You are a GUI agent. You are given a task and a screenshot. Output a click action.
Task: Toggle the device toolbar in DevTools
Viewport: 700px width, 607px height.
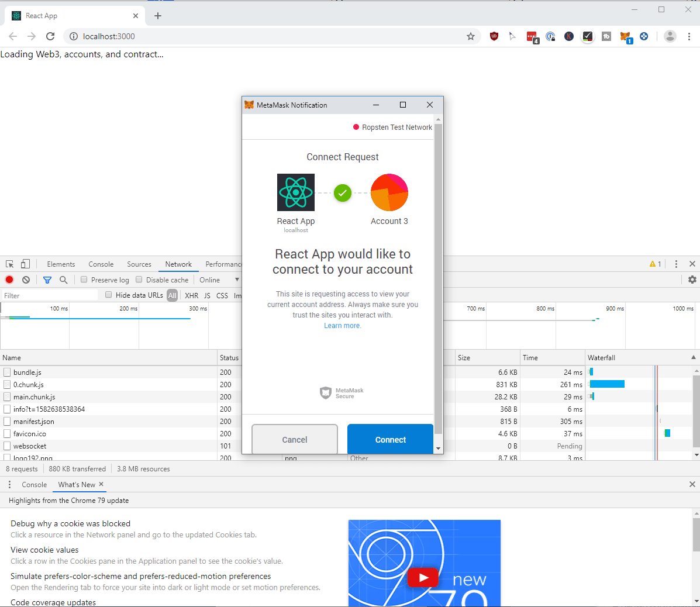[26, 264]
